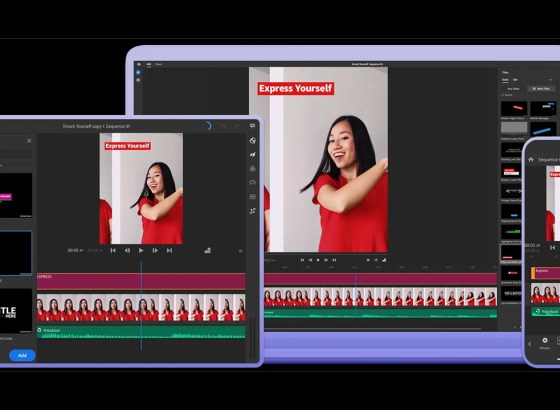The width and height of the screenshot is (560, 410).
Task: Click the blue Add button on the tablet
Action: tap(22, 355)
